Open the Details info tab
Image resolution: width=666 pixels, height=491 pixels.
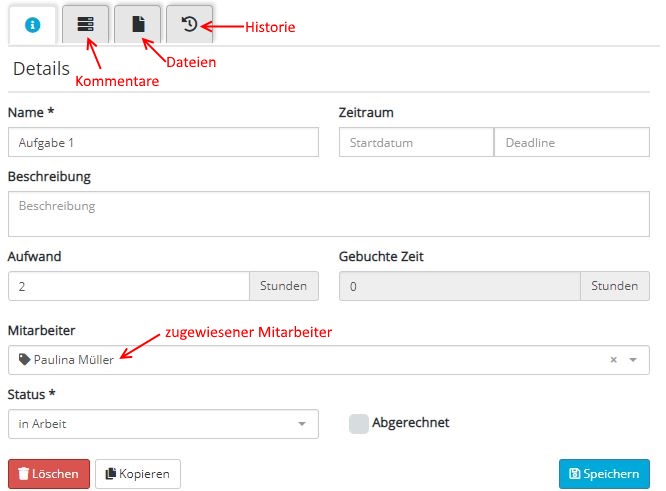[32, 24]
